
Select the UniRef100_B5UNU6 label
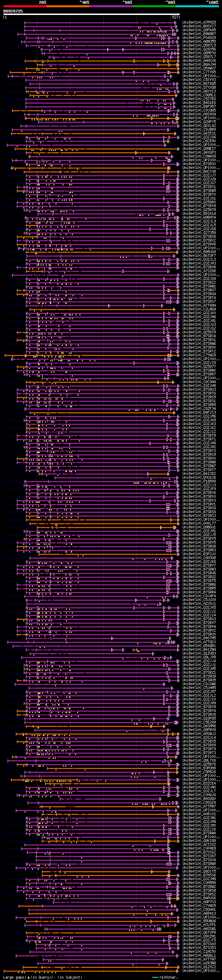tap(199, 921)
